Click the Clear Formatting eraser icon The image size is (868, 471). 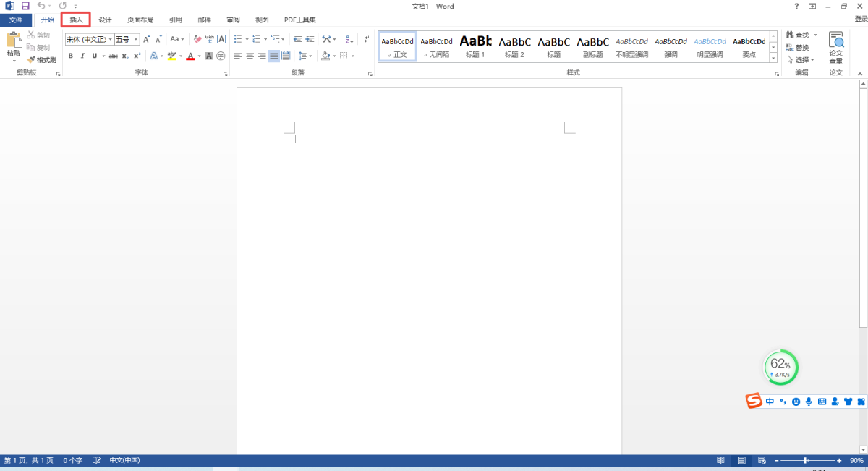197,39
